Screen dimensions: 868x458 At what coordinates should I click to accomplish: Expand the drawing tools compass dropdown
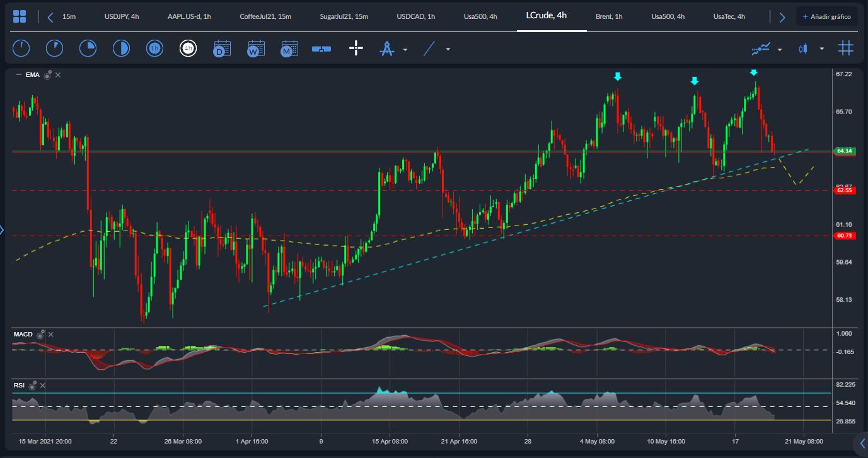coord(405,49)
